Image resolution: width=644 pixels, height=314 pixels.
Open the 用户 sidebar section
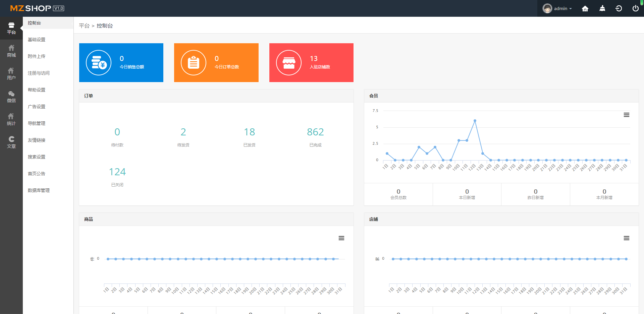click(x=11, y=74)
